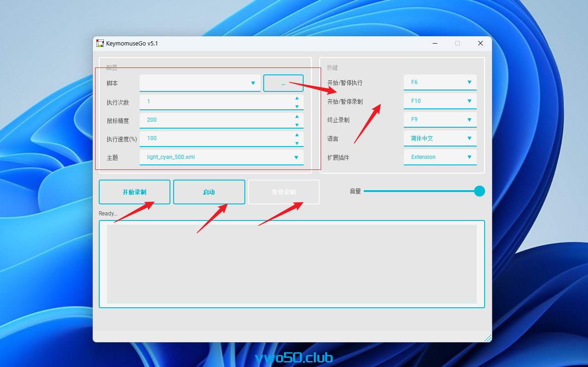Increase 鼠标精度 with its up arrow
Image resolution: width=588 pixels, height=367 pixels.
click(x=297, y=116)
